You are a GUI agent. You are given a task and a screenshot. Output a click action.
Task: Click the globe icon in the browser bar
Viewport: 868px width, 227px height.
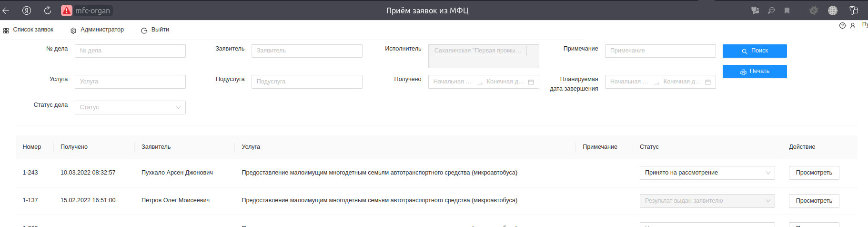(x=833, y=10)
